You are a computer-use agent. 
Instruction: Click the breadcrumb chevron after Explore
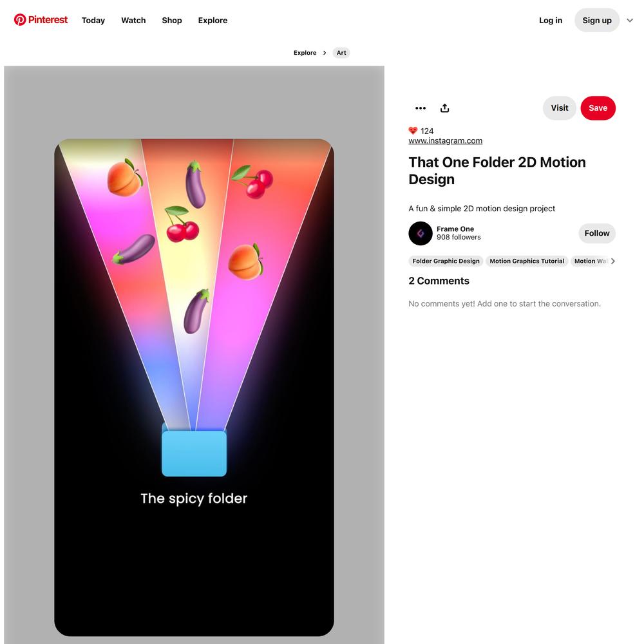pos(325,53)
